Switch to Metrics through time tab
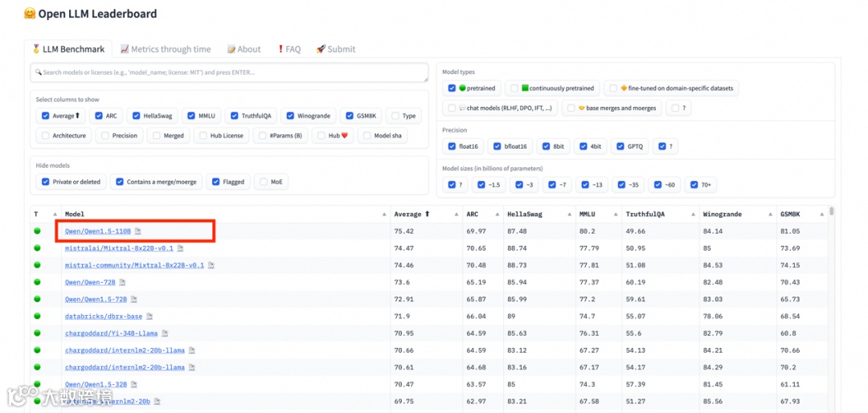The height and width of the screenshot is (413, 868). pyautogui.click(x=166, y=49)
